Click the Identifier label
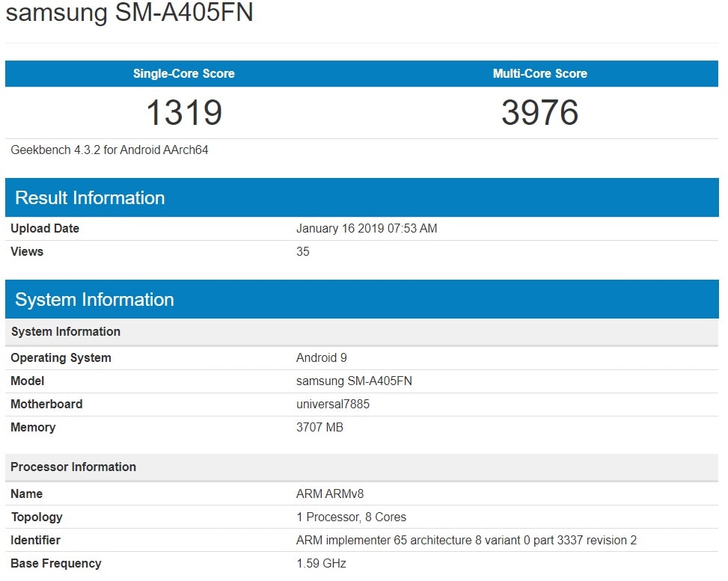 click(x=35, y=540)
